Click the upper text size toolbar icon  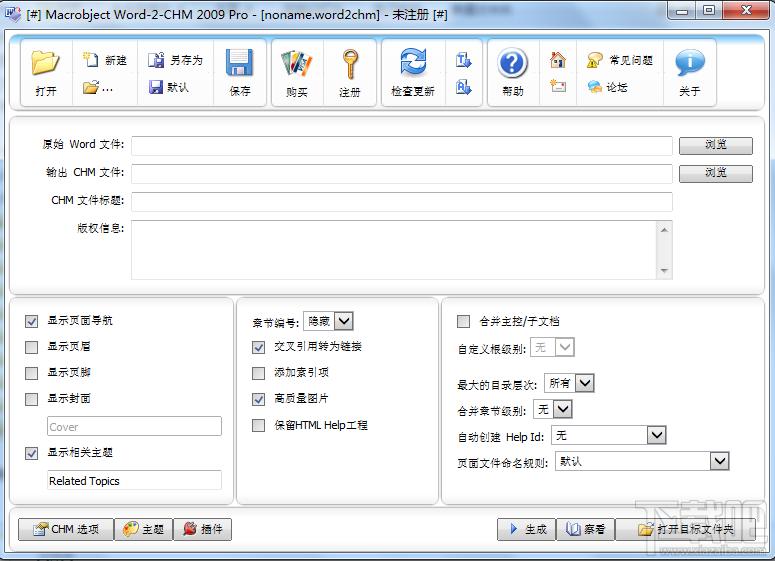coord(464,60)
